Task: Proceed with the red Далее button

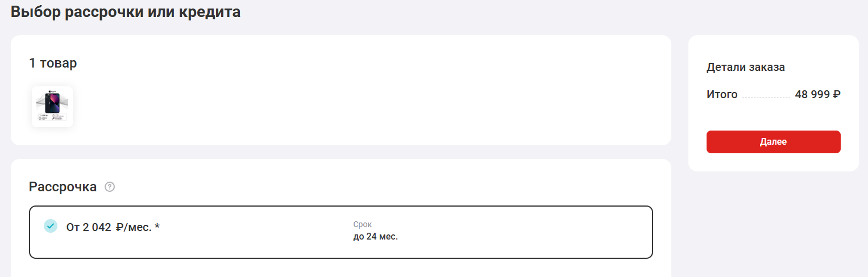Action: [x=773, y=142]
